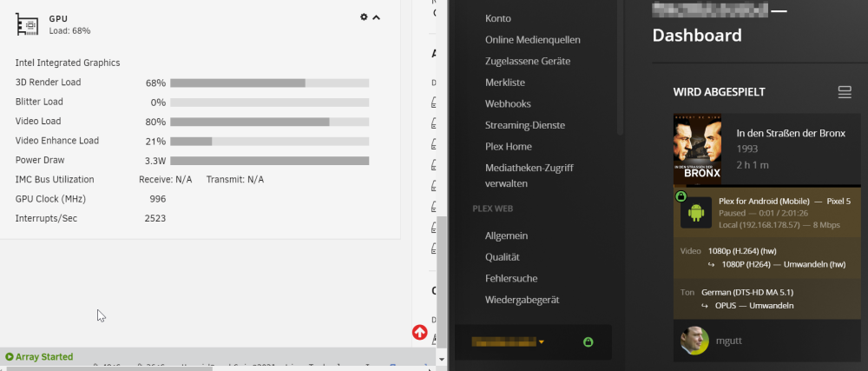The width and height of the screenshot is (868, 371).
Task: Click the OPUS Umwandeln audio line
Action: click(754, 306)
